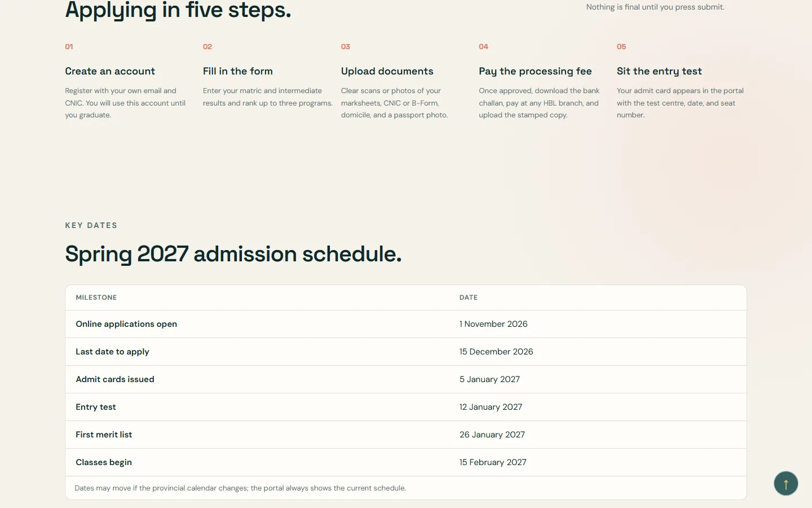Click the "Classes begin" milestone
Screen dimensions: 812x508
click(104, 462)
